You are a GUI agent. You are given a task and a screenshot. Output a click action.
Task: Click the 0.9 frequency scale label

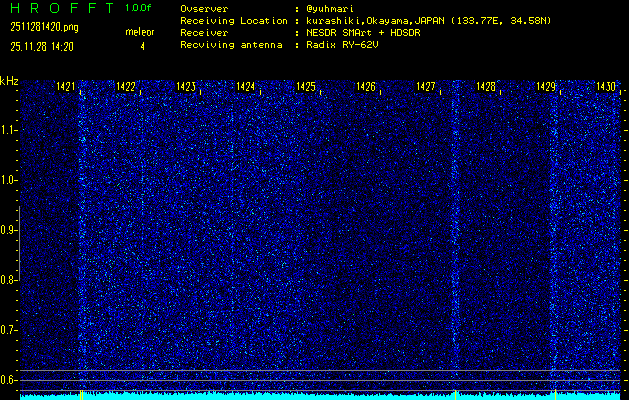coord(8,230)
